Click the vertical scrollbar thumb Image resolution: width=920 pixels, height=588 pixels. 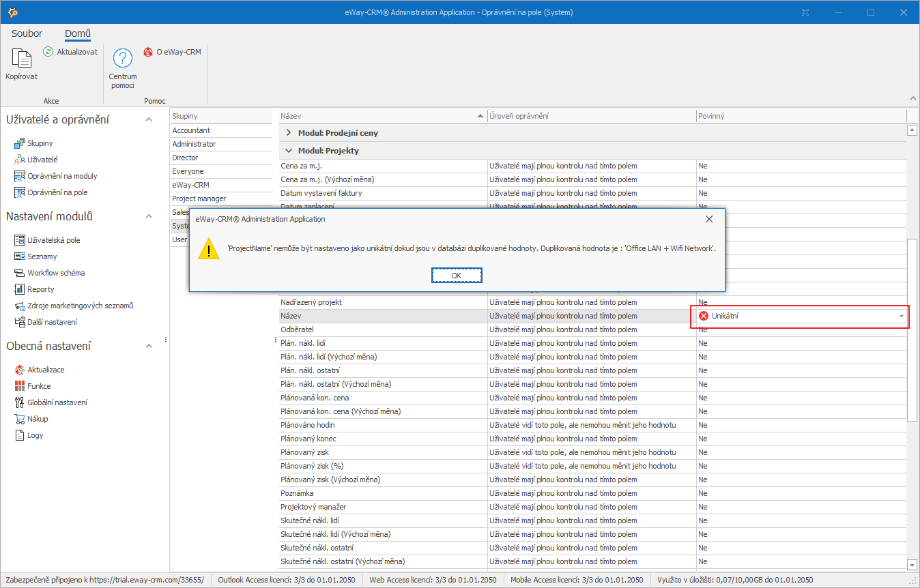coord(911,330)
